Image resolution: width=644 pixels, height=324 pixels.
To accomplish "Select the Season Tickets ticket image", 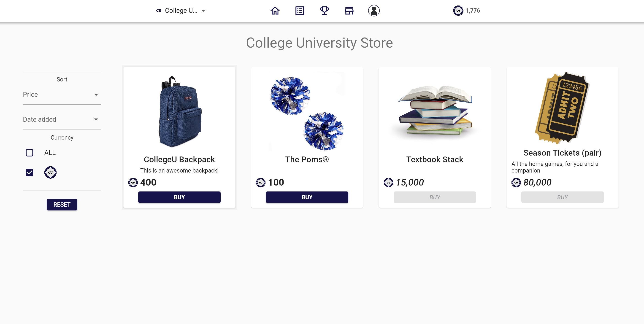I will coord(563,108).
